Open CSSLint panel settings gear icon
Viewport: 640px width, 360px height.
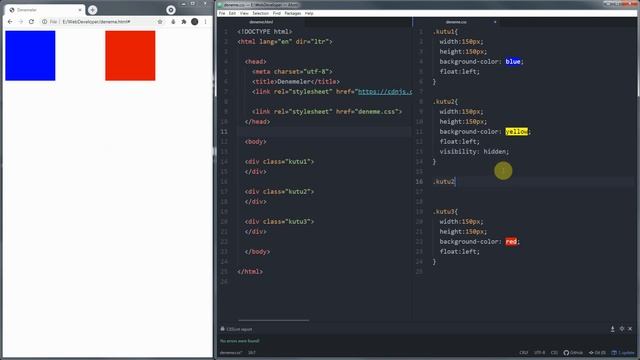(622, 329)
